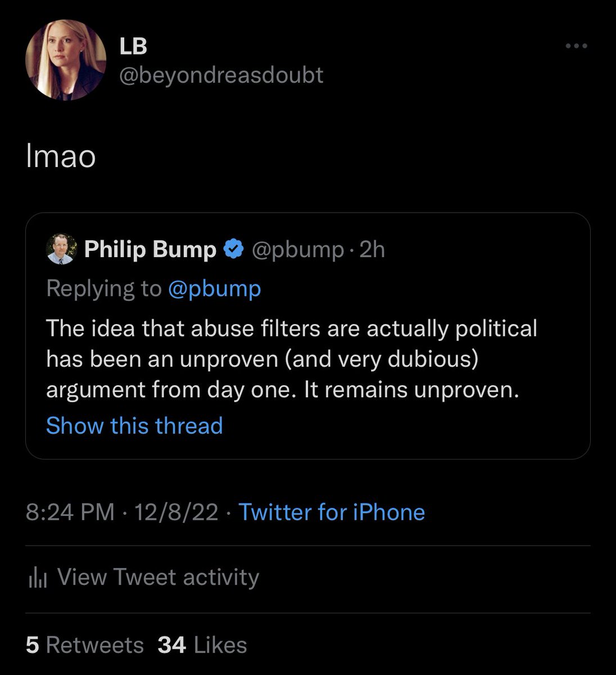Open the @beyondreasdoubt handle

tap(221, 75)
